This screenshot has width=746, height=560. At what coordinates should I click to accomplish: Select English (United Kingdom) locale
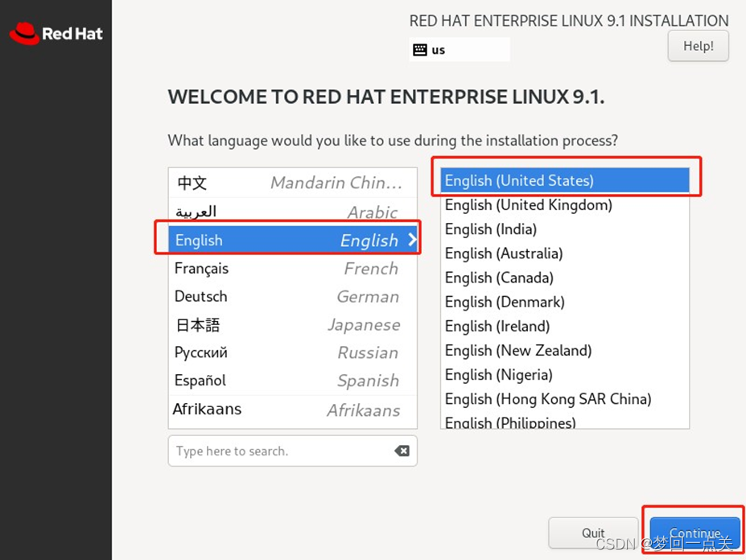click(x=565, y=204)
